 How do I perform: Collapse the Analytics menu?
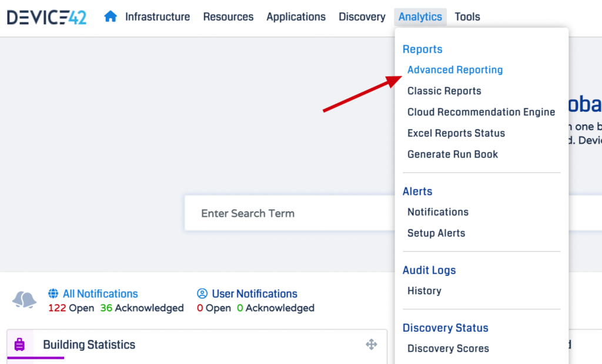pyautogui.click(x=420, y=17)
